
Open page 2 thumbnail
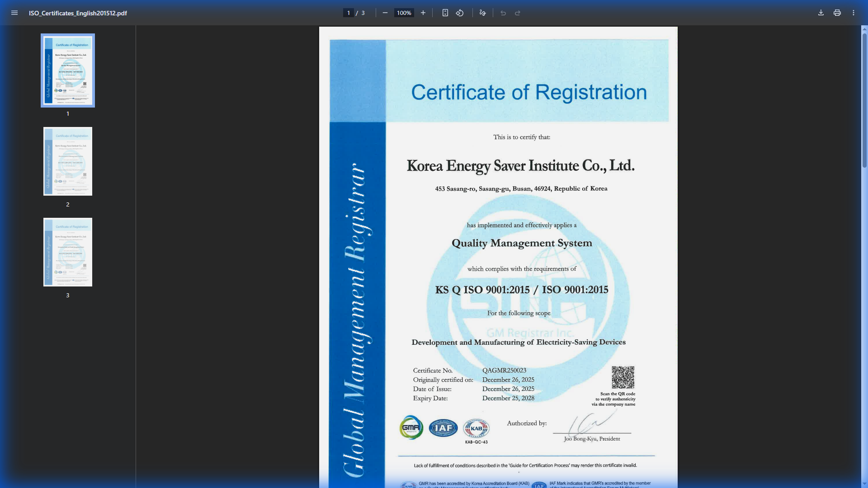[68, 161]
